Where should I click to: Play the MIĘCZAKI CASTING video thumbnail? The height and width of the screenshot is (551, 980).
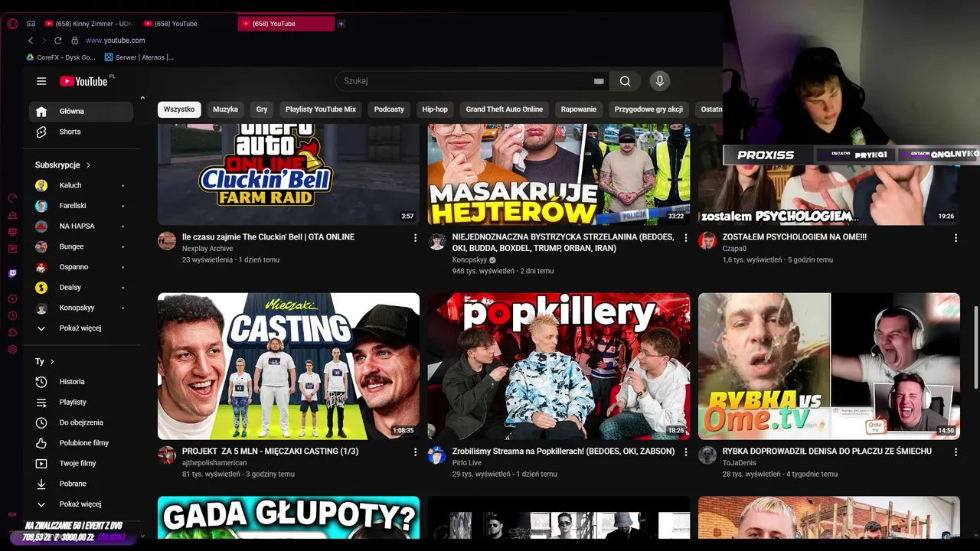point(289,366)
